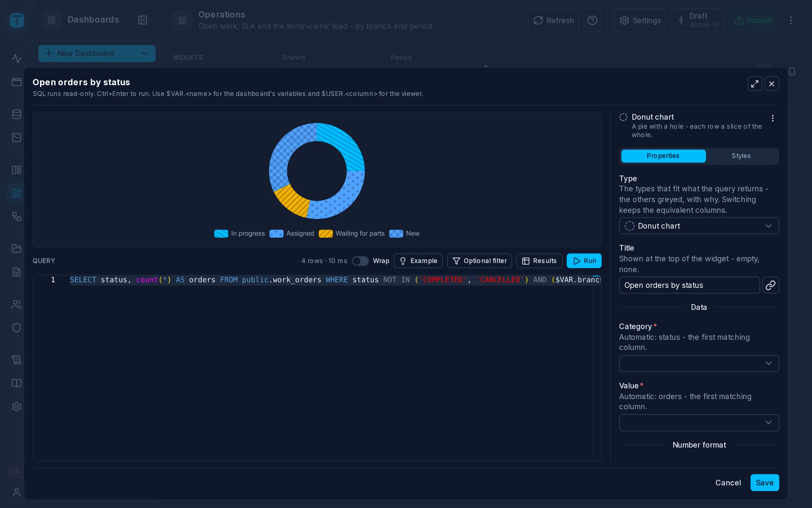Click the Dashboards panel heading
Image resolution: width=812 pixels, height=508 pixels.
click(x=93, y=20)
